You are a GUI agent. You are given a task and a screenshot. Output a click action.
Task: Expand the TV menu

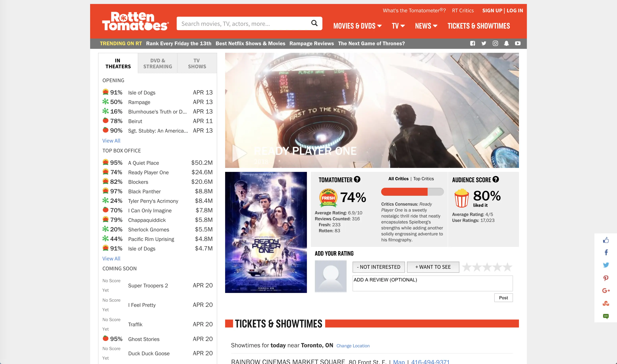coord(398,26)
